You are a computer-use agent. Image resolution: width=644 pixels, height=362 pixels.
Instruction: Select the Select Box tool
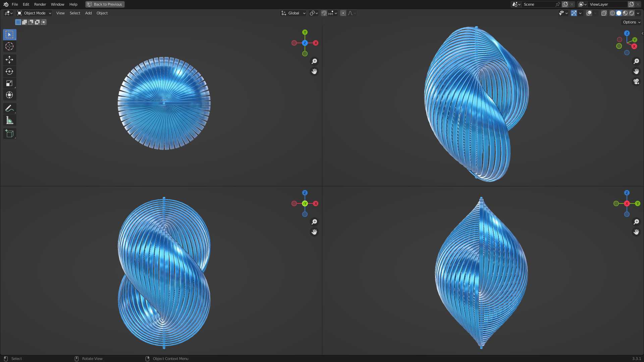click(x=9, y=35)
